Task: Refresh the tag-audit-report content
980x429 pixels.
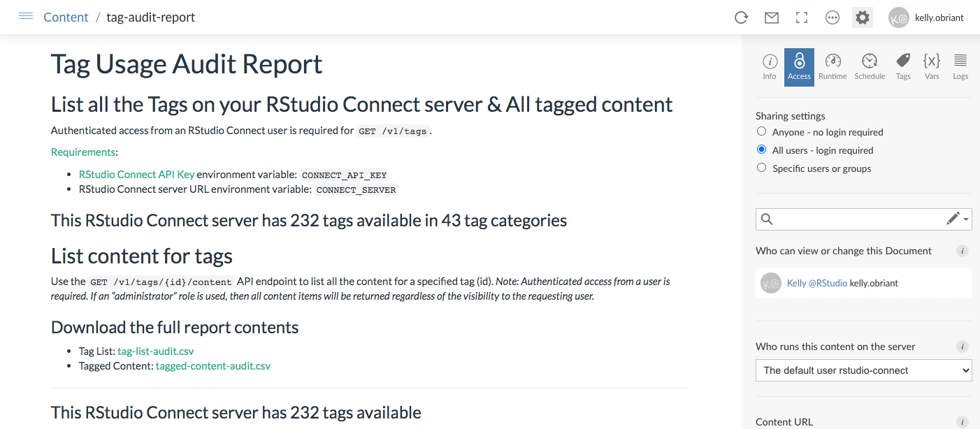Action: point(740,17)
